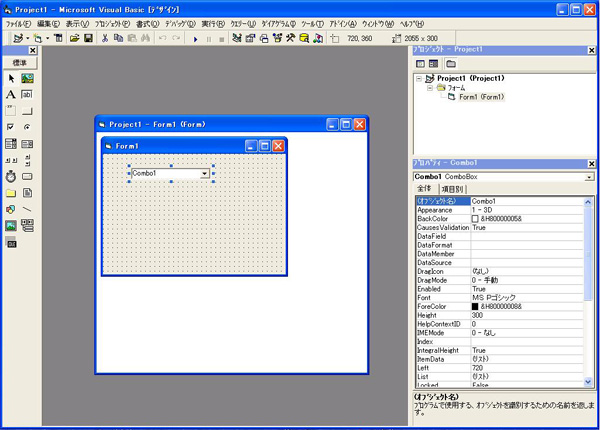This screenshot has width=600, height=430.
Task: Open the Data View Window icon
Action: tap(304, 38)
